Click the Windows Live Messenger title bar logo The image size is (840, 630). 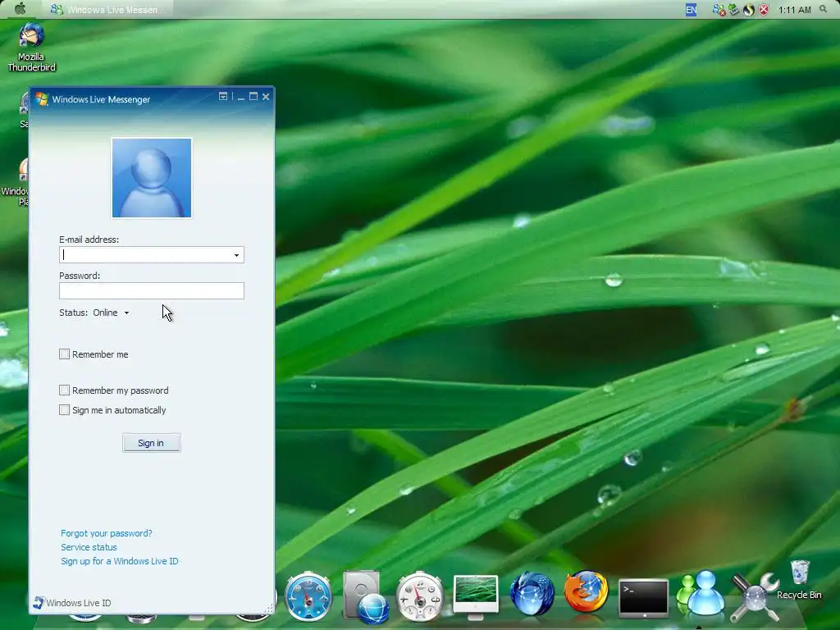tap(41, 98)
